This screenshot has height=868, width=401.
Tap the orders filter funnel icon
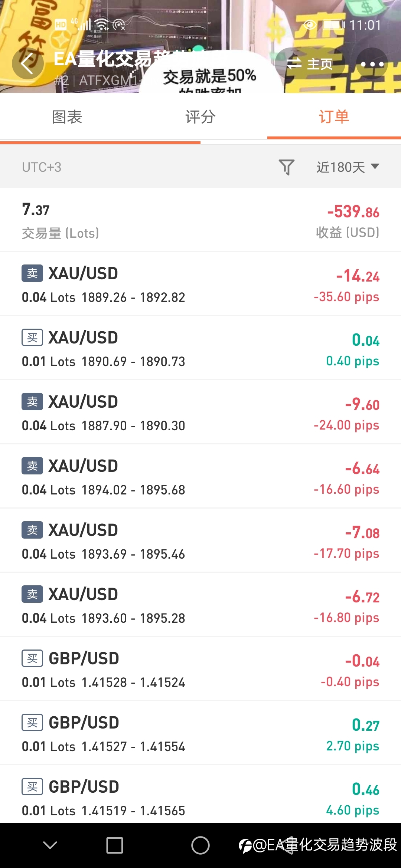[x=286, y=167]
